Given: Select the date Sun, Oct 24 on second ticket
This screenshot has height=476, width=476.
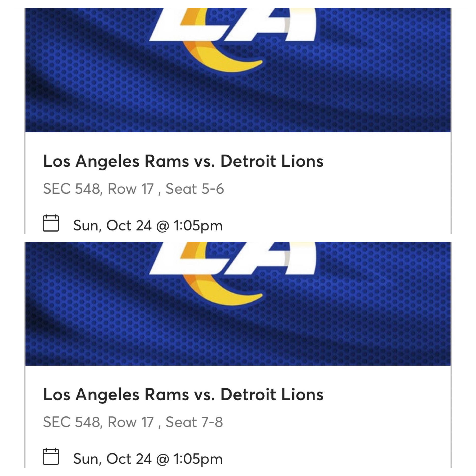Looking at the screenshot, I should click(x=148, y=459).
